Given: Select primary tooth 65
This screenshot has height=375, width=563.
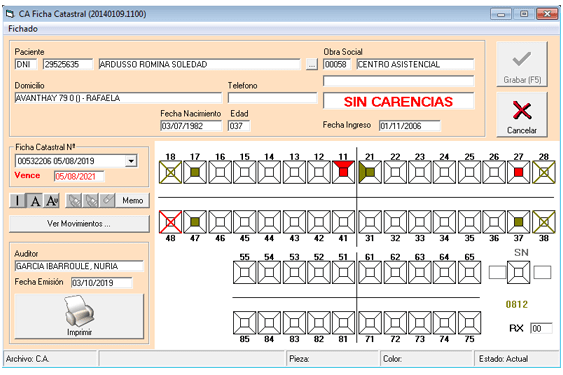Looking at the screenshot, I should 470,273.
